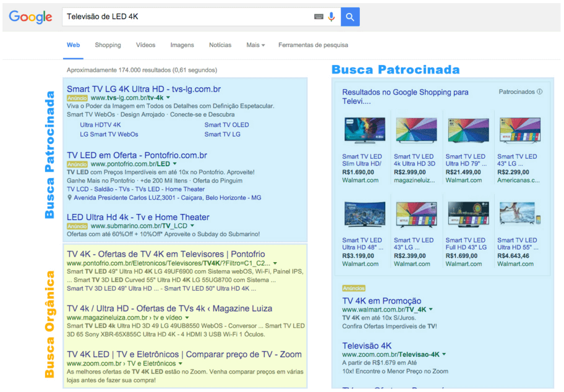Screen dimensions: 564x392
Task: Switch to the Vídeos tab
Action: click(x=146, y=45)
